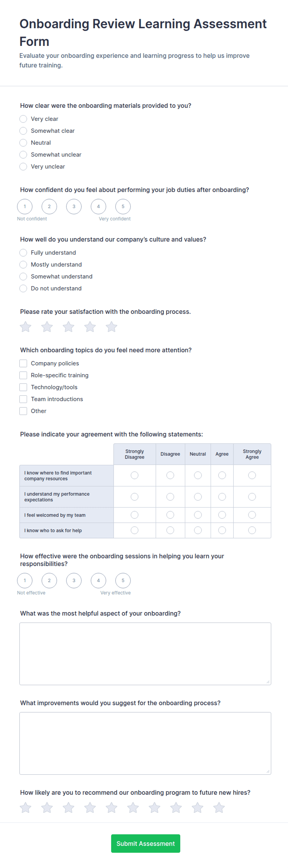The width and height of the screenshot is (288, 868).
Task: Check the 'Role-specific training' checkbox
Action: coord(23,375)
